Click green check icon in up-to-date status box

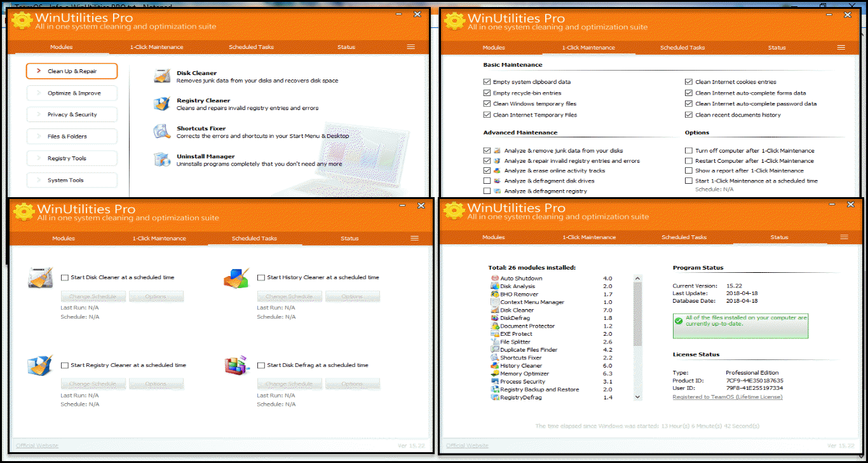point(679,321)
